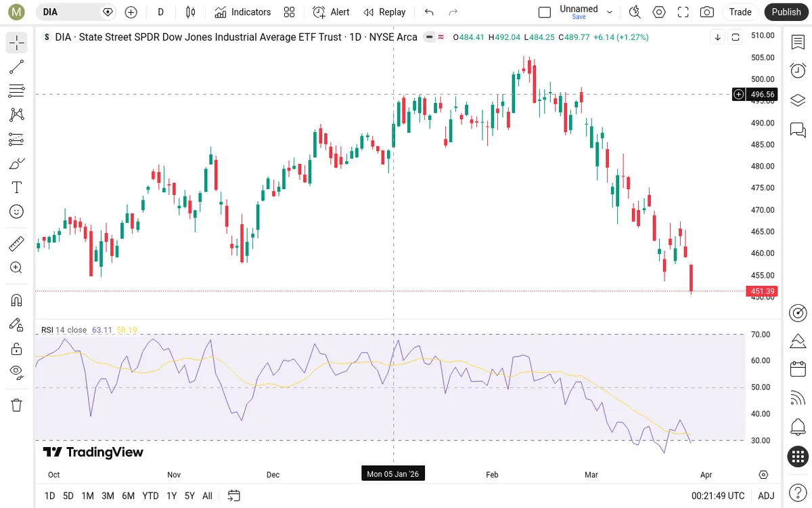Toggle stay in drawing mode
This screenshot has height=508, width=812.
(x=17, y=324)
